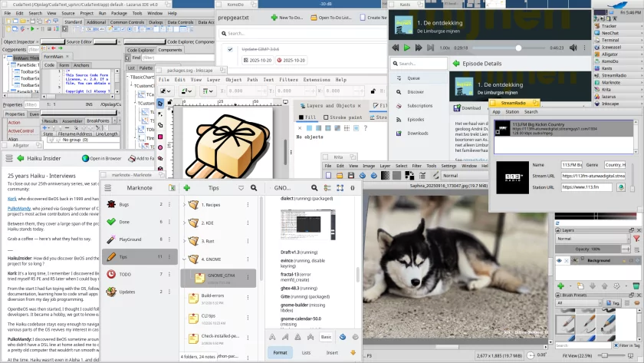644x363 pixels.
Task: Open Krita Filter menu
Action: 417,166
